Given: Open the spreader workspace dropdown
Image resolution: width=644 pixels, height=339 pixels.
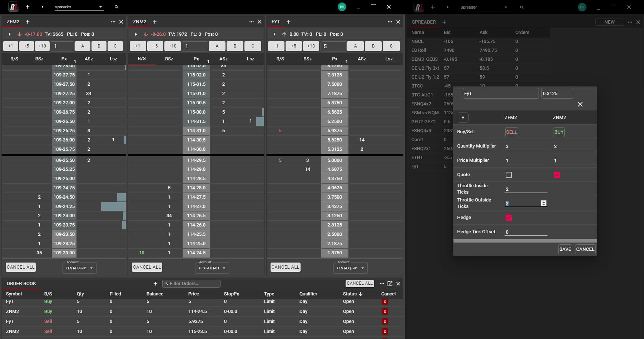Looking at the screenshot, I should point(100,7).
